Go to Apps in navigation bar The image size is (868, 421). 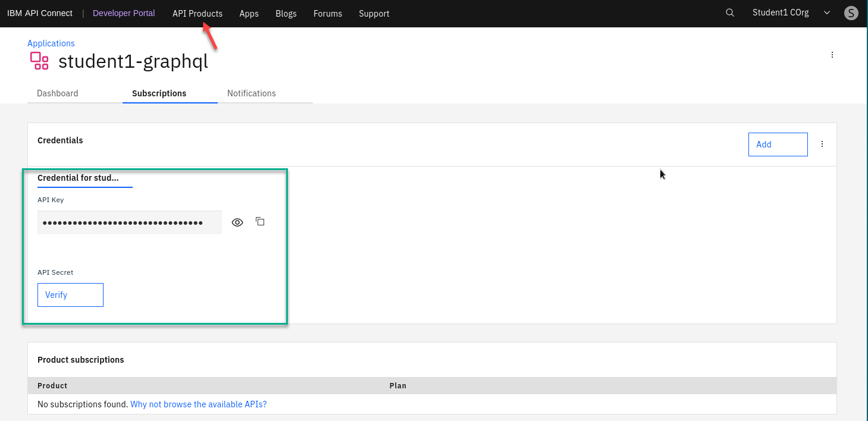(249, 13)
